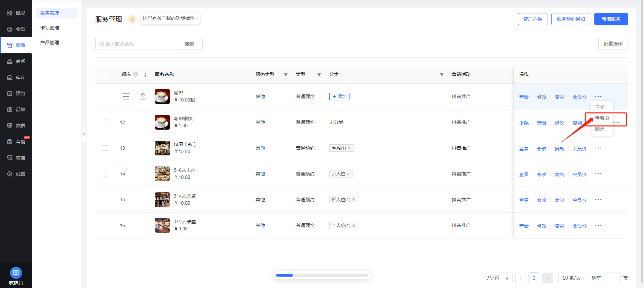Select all rows with the header checkbox

(x=106, y=74)
